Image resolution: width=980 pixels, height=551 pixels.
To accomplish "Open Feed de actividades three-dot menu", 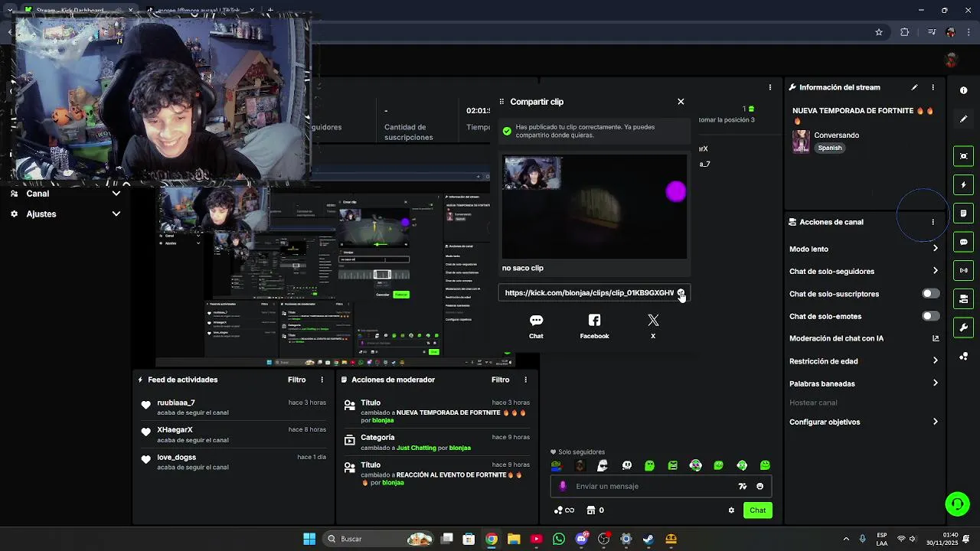I will coord(322,380).
